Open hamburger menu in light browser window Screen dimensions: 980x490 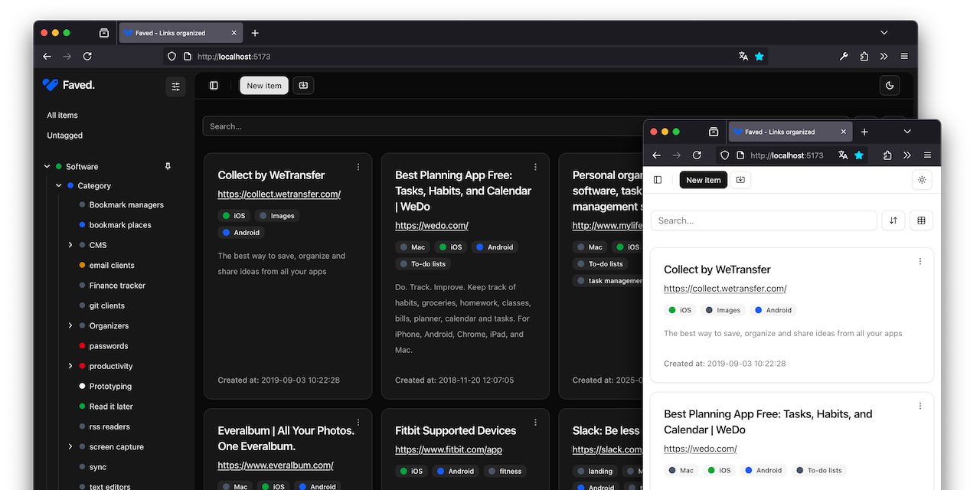pyautogui.click(x=927, y=155)
